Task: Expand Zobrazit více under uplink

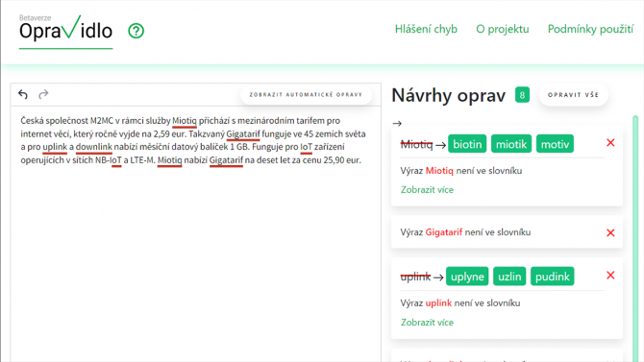Action: click(x=427, y=323)
